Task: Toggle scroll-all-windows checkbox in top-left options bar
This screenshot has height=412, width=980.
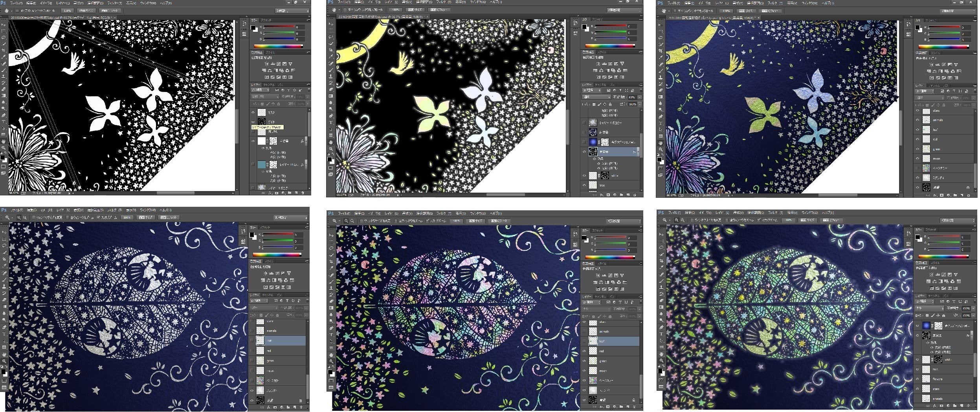Action: point(17,11)
